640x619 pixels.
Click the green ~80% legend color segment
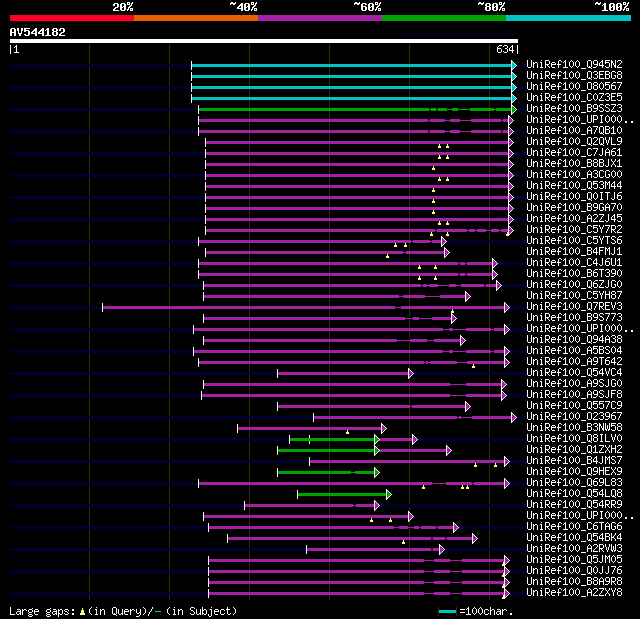[x=444, y=18]
